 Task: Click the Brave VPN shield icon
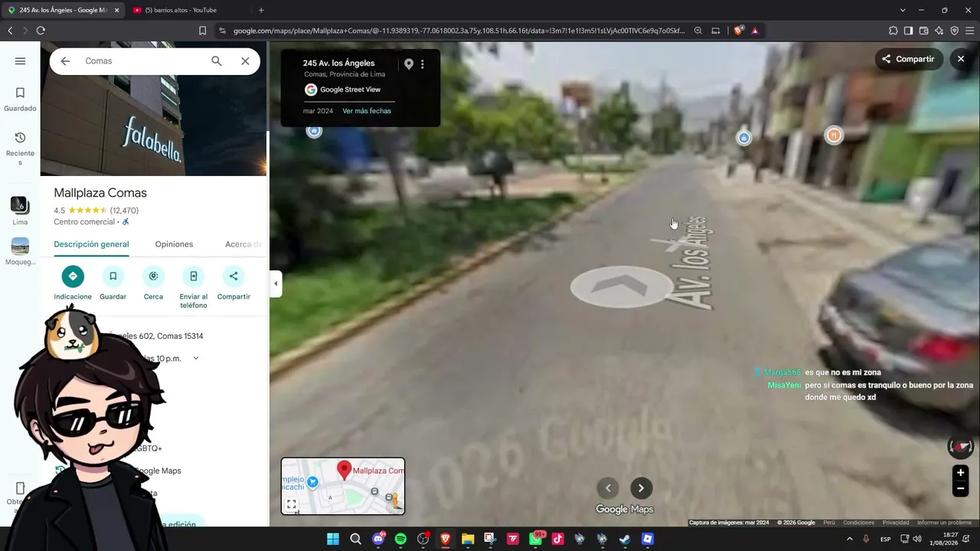[954, 31]
